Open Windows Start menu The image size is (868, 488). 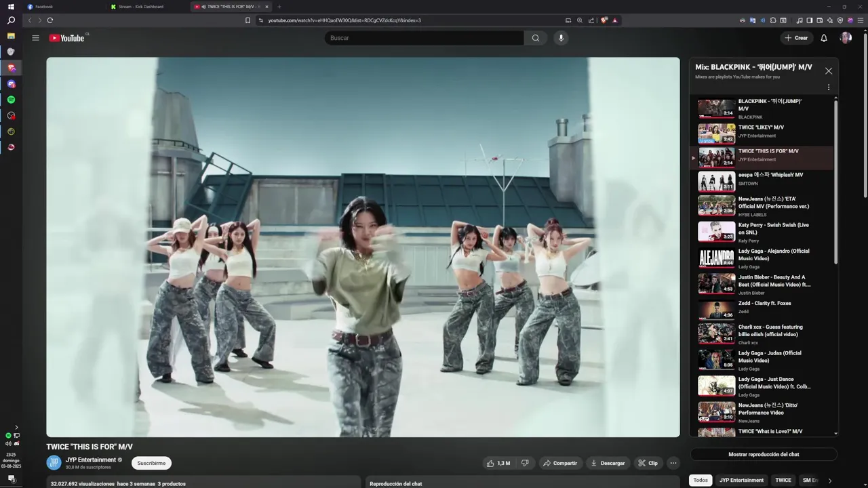tap(11, 7)
